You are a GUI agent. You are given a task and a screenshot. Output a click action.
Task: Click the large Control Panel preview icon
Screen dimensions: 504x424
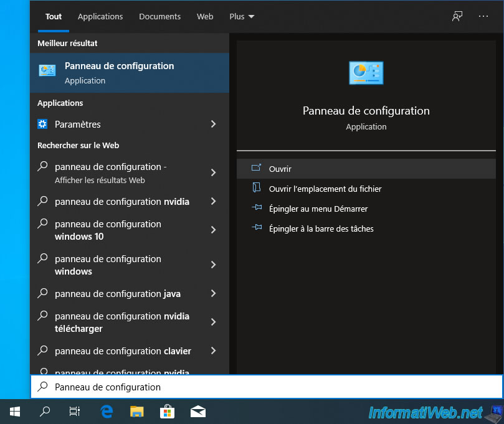click(x=366, y=73)
